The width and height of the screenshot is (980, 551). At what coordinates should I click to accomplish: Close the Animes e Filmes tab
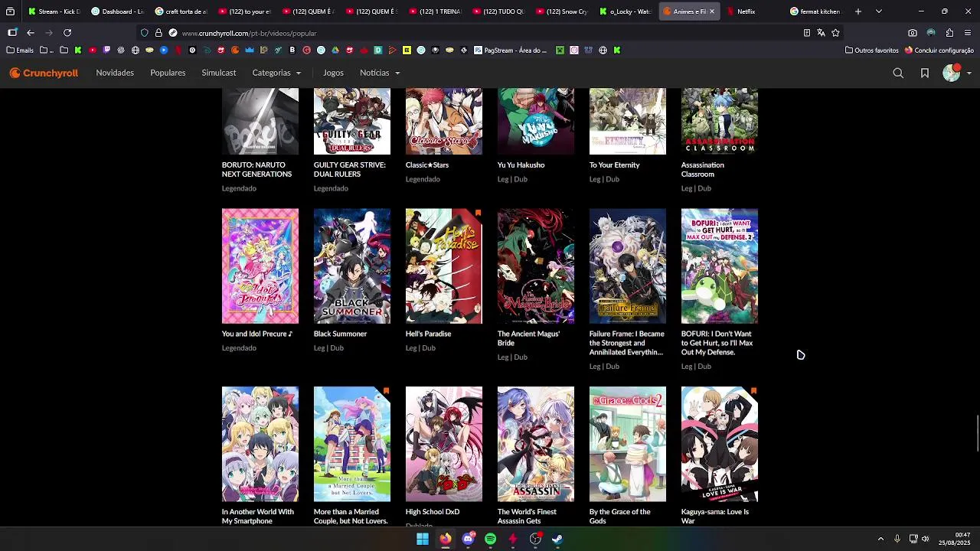click(712, 11)
